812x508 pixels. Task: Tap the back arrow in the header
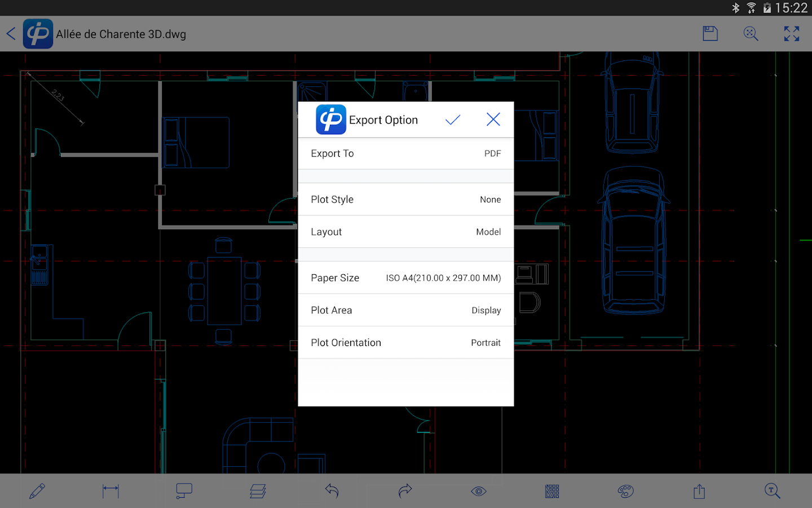11,34
